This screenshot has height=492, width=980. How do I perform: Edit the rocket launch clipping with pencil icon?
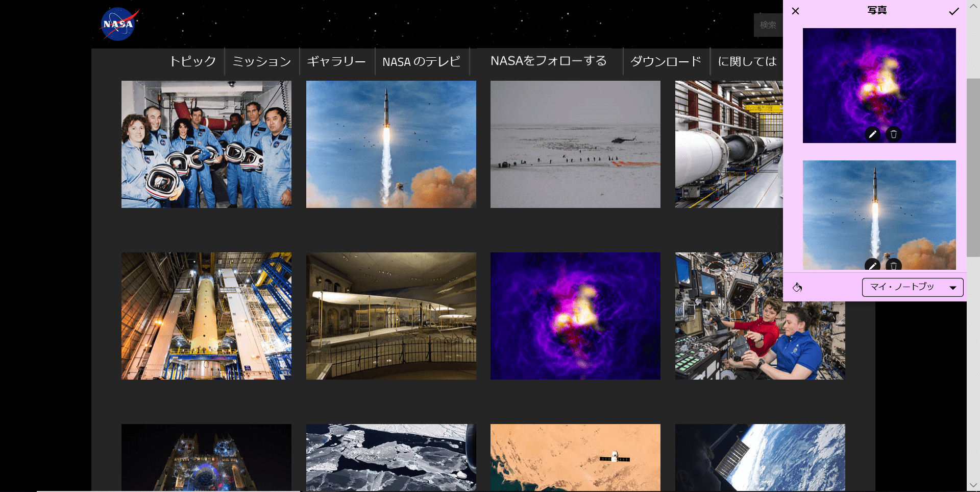pyautogui.click(x=872, y=265)
